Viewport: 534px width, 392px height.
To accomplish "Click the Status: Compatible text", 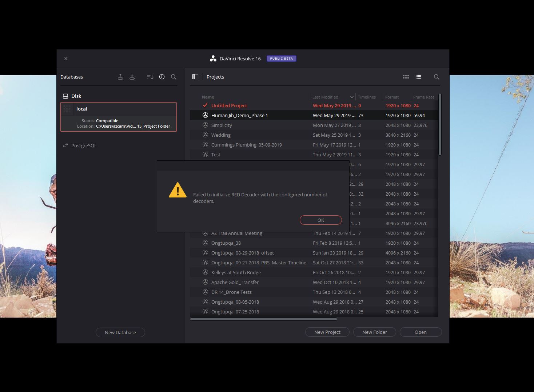I will tap(100, 121).
